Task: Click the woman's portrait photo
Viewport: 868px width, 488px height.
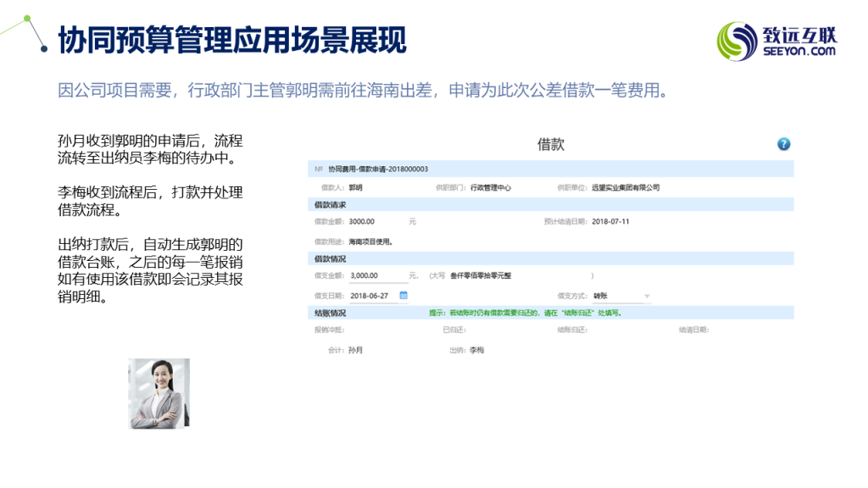Action: pyautogui.click(x=159, y=393)
